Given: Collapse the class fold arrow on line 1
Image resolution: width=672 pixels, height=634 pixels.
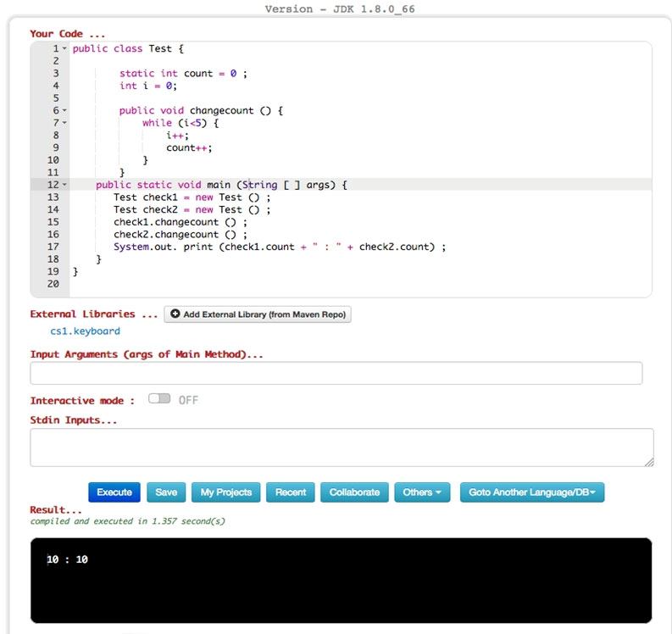Looking at the screenshot, I should 64,48.
